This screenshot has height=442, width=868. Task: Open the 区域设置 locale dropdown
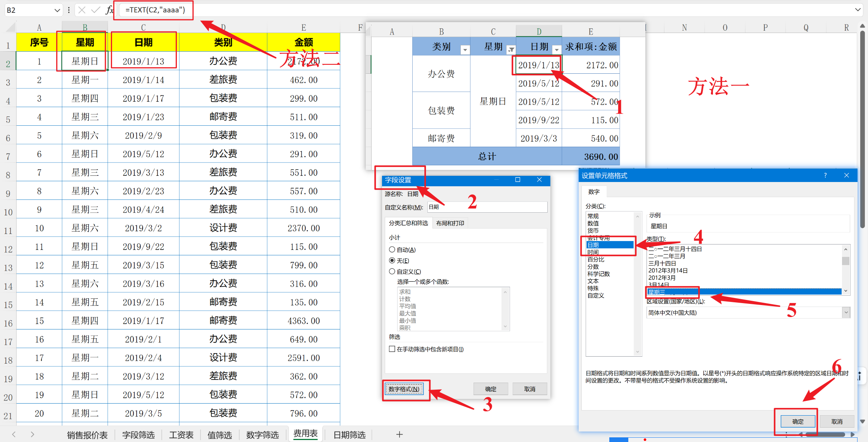(x=846, y=312)
